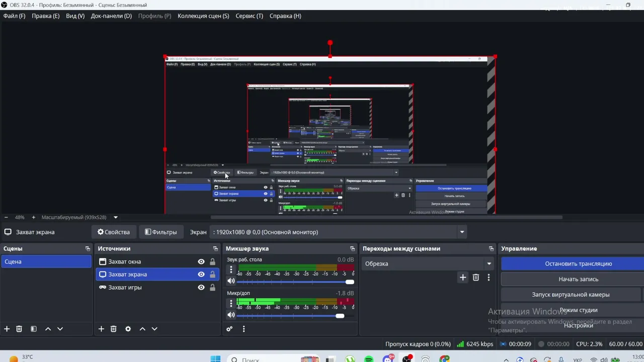Undock the Микшер звука panel
This screenshot has height=362, width=644.
(352, 249)
